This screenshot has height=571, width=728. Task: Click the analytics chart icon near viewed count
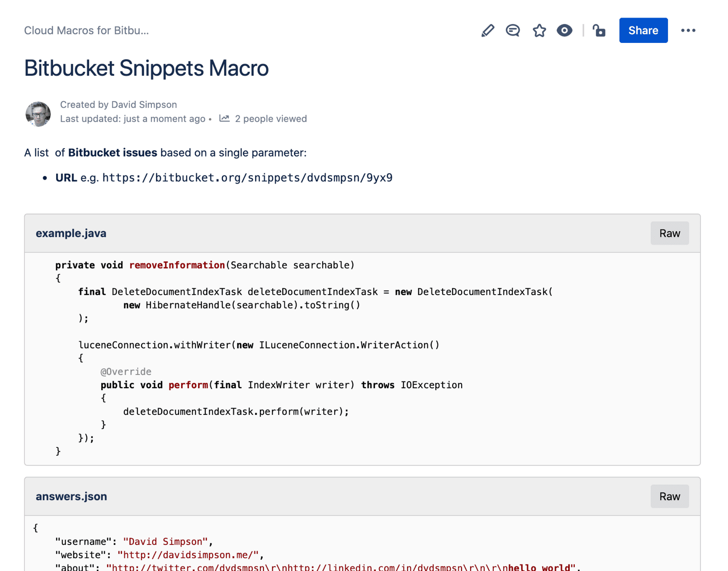[224, 118]
